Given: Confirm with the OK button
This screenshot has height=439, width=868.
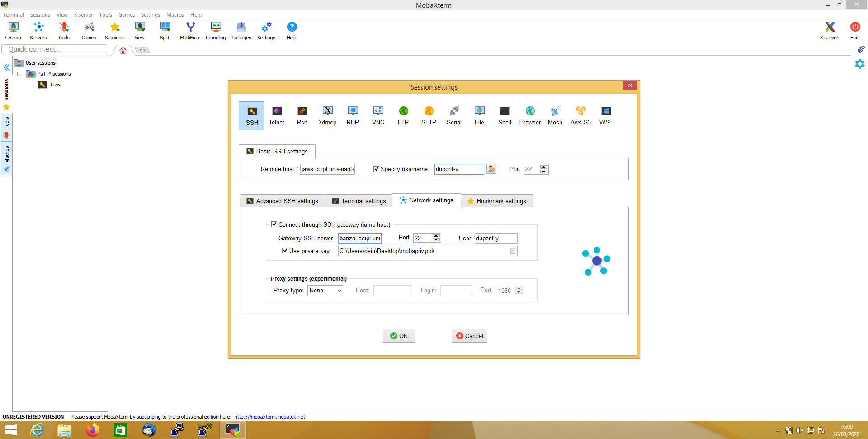Looking at the screenshot, I should click(399, 336).
